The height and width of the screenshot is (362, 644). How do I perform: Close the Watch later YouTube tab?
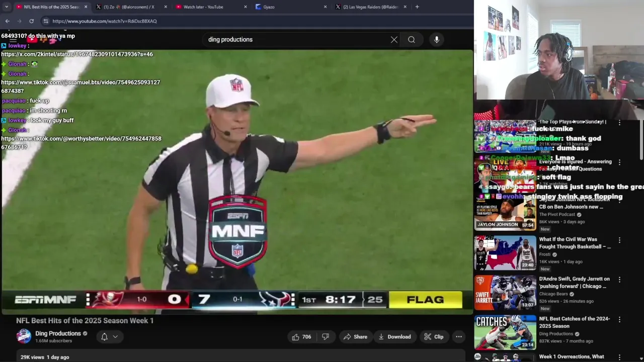click(x=246, y=7)
